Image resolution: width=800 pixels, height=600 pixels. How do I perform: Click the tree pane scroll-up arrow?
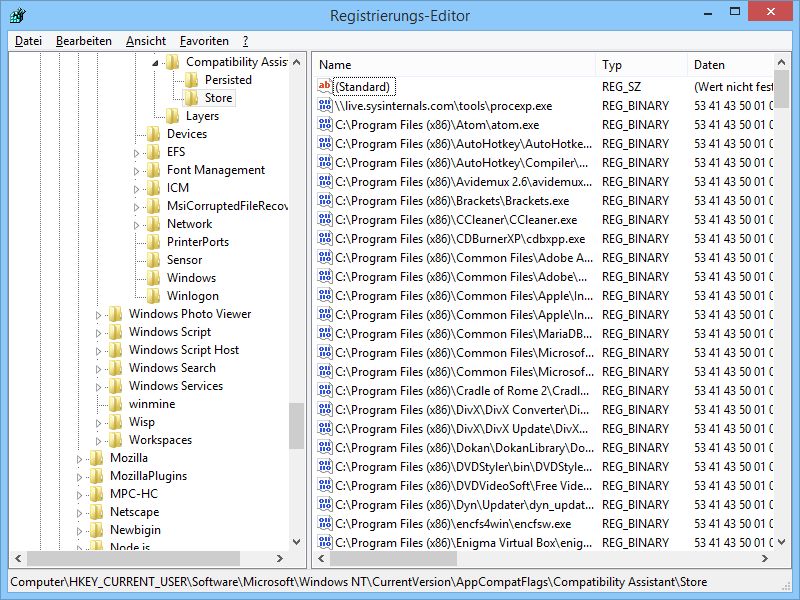[x=296, y=62]
